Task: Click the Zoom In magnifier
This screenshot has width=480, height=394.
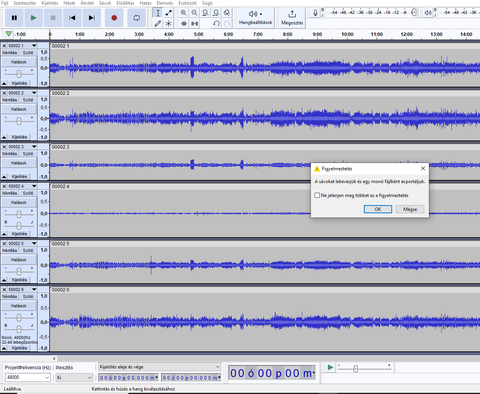Action: pos(183,13)
